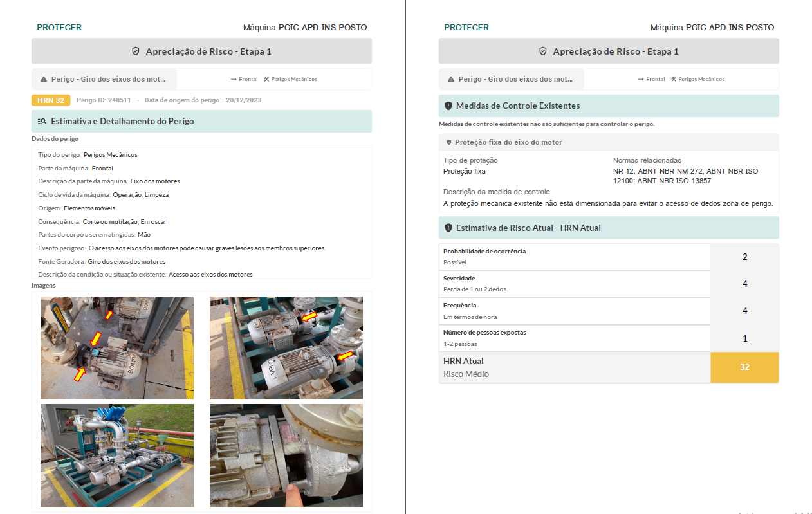Click Partes do corpo: Mão row
This screenshot has height=514, width=812.
[94, 235]
